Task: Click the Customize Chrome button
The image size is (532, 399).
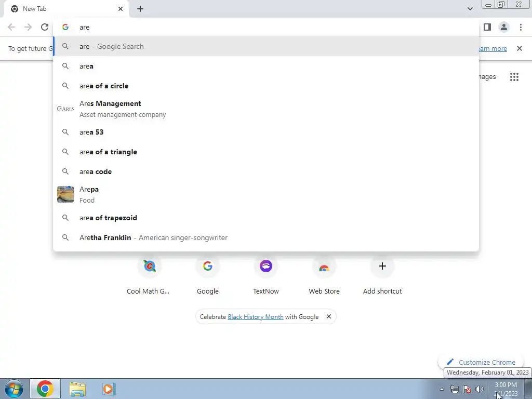Action: coord(481,362)
